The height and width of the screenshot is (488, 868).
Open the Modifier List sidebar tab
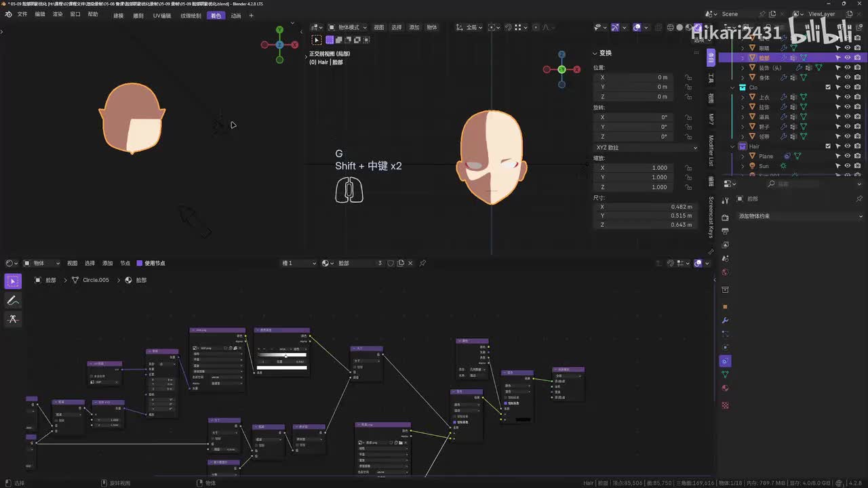[x=711, y=150]
